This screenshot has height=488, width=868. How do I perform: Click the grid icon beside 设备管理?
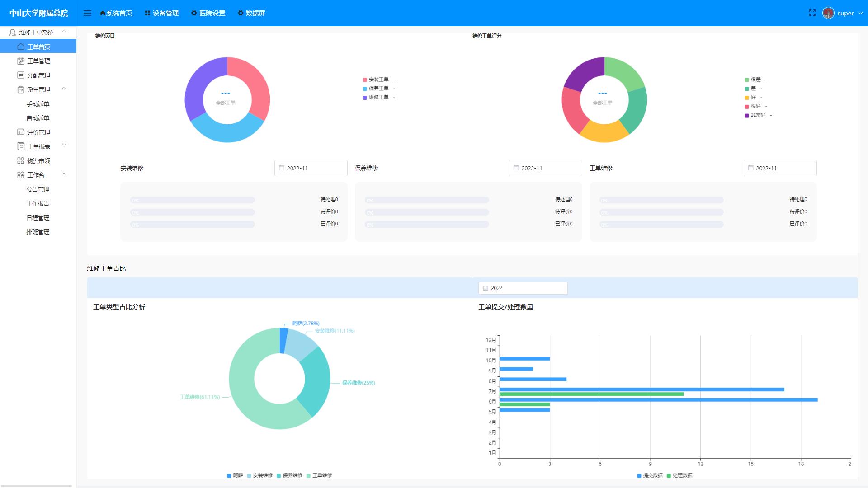point(147,13)
